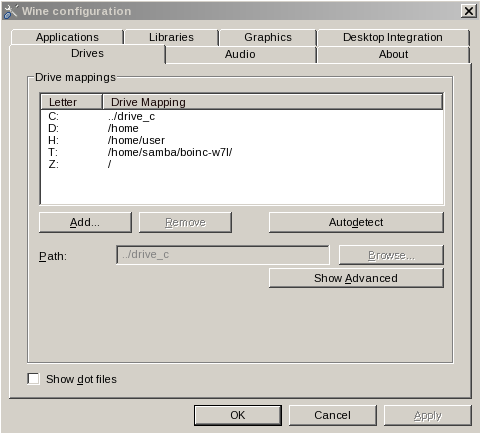The image size is (480, 433).
Task: Click the Browse... button
Action: tap(391, 255)
